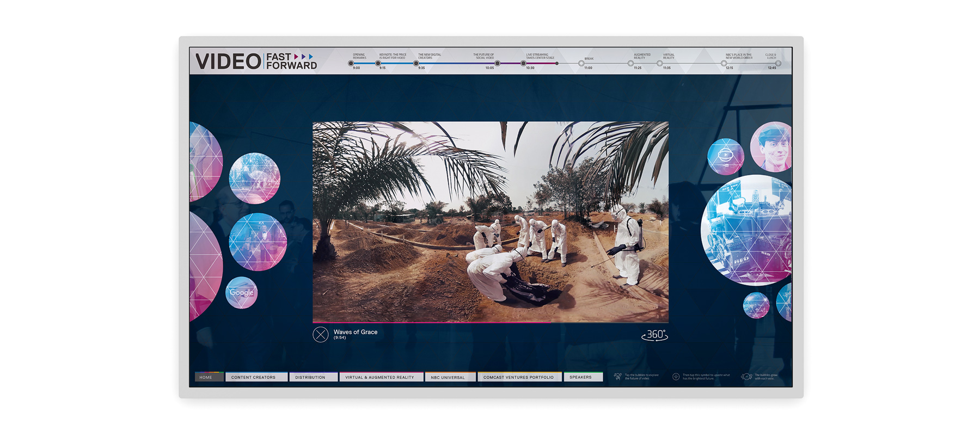Switch to Content Creators tab
The width and height of the screenshot is (980, 436).
[256, 377]
